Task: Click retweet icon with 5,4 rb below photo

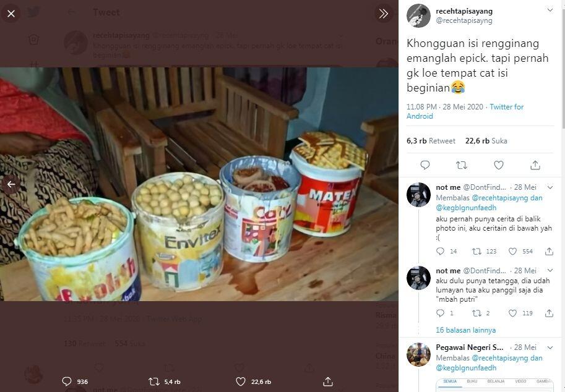Action: (154, 381)
